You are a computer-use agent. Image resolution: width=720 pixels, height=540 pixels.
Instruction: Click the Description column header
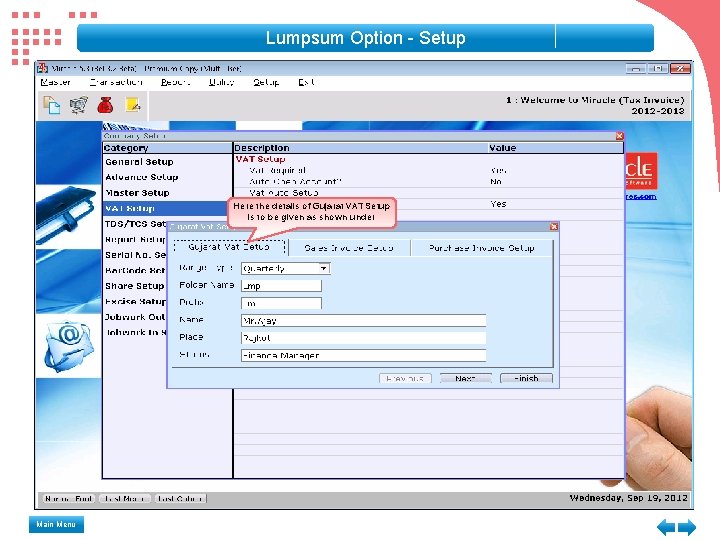coord(360,148)
